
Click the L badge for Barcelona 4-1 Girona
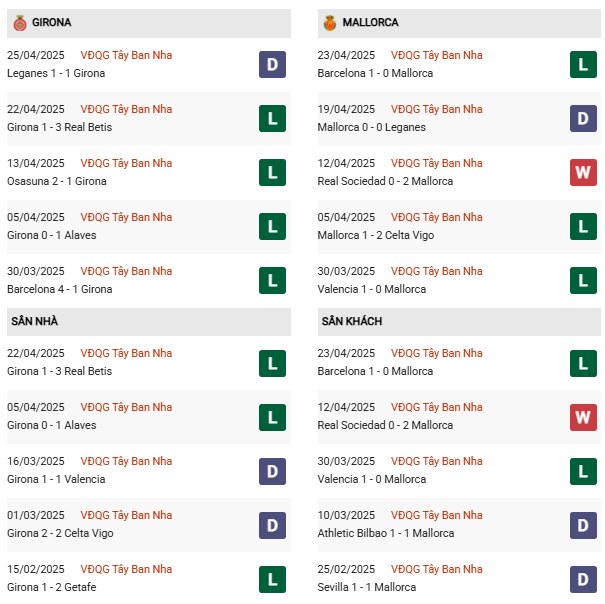[x=272, y=281]
